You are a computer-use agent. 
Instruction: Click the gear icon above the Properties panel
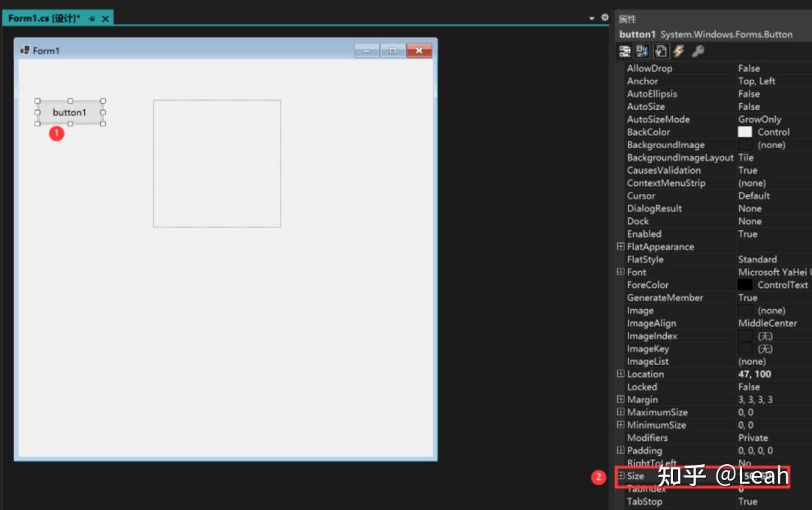pyautogui.click(x=604, y=16)
